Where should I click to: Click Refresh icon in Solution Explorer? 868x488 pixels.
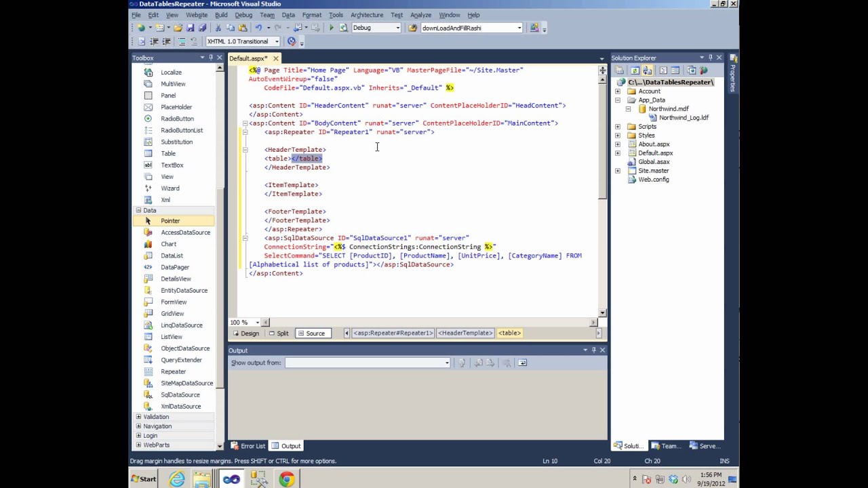635,70
